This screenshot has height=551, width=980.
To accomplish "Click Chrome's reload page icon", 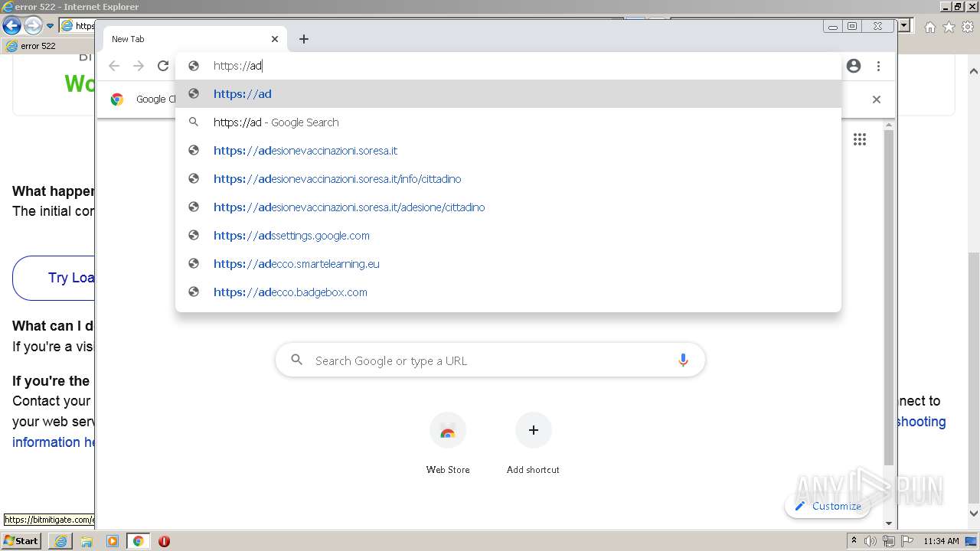I will [x=163, y=66].
